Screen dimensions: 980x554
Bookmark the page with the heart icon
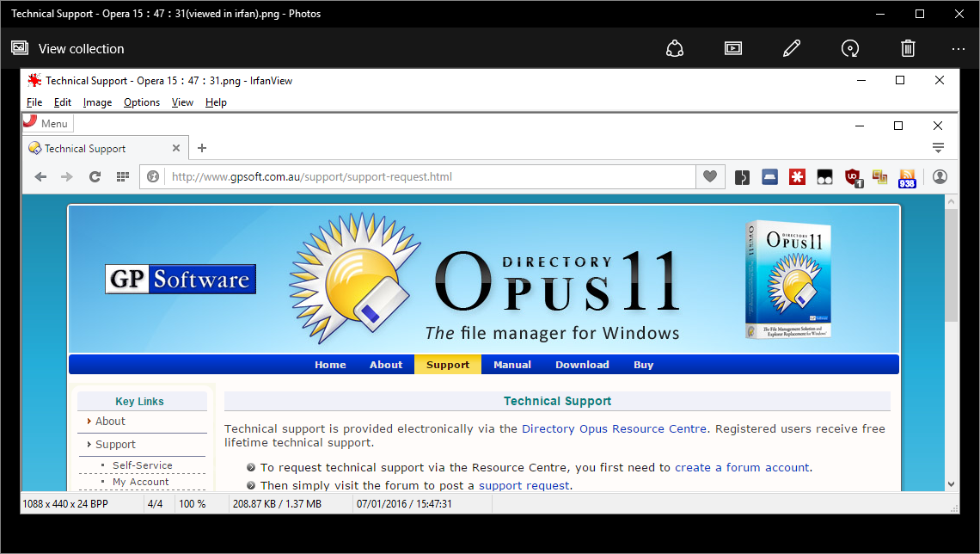(x=710, y=177)
